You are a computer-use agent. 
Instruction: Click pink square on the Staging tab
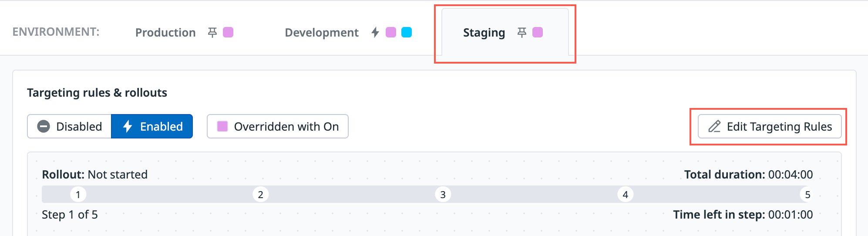[x=538, y=33]
